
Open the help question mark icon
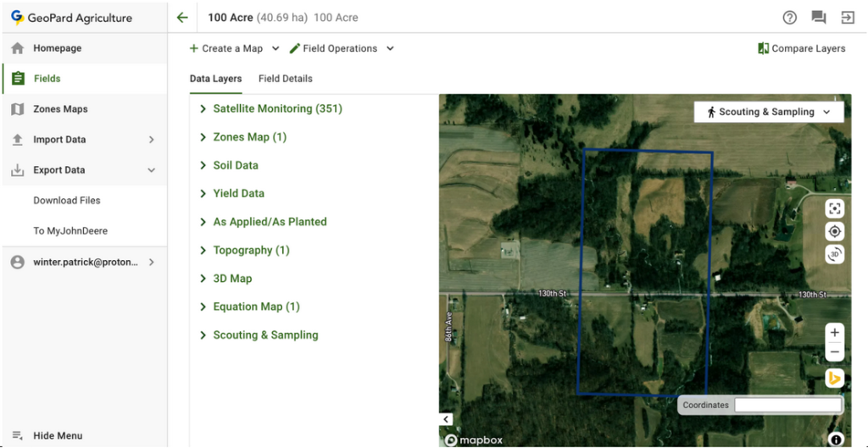tap(789, 18)
